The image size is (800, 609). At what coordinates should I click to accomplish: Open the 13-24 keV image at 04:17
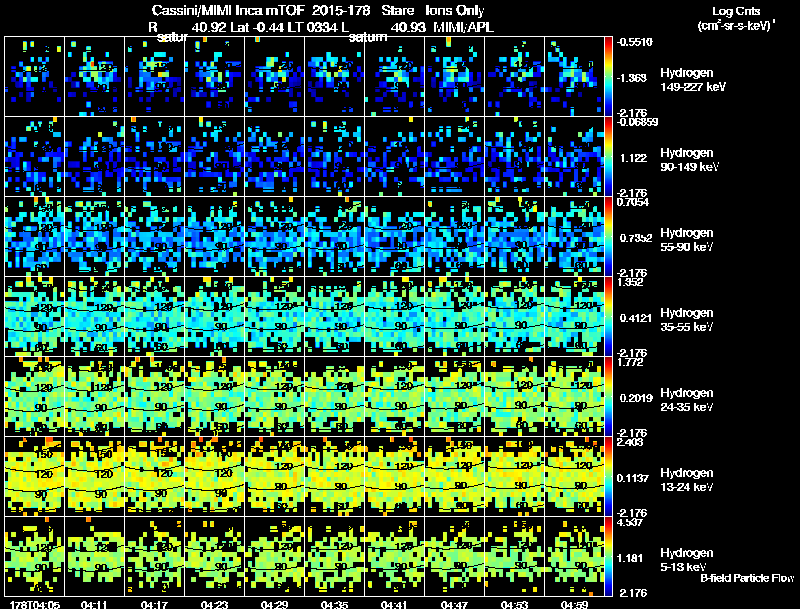pos(155,476)
